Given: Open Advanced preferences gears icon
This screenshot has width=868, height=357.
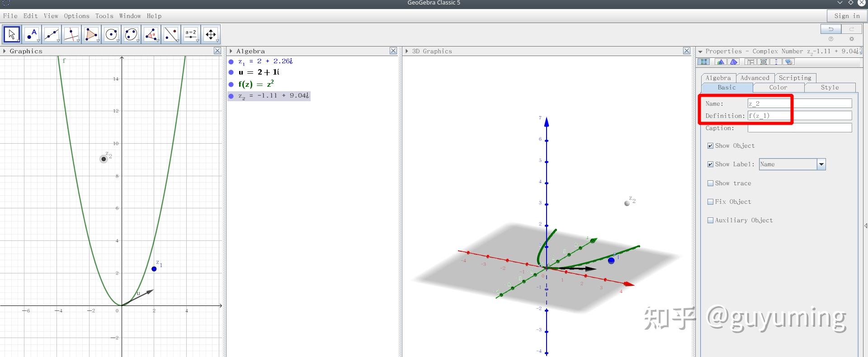Looking at the screenshot, I should click(x=789, y=62).
